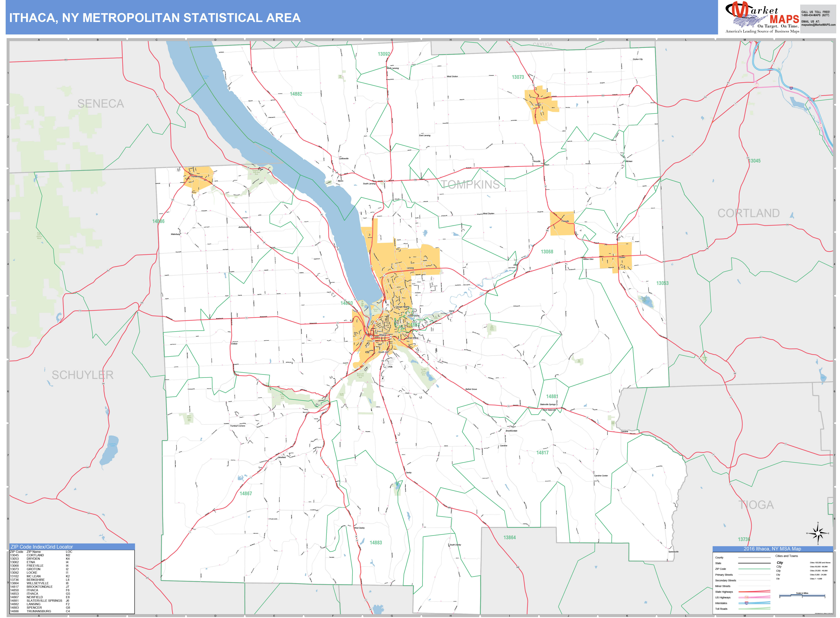Click the 14850 ITHACA row in the ZIP index
840x618 pixels.
(x=40, y=590)
